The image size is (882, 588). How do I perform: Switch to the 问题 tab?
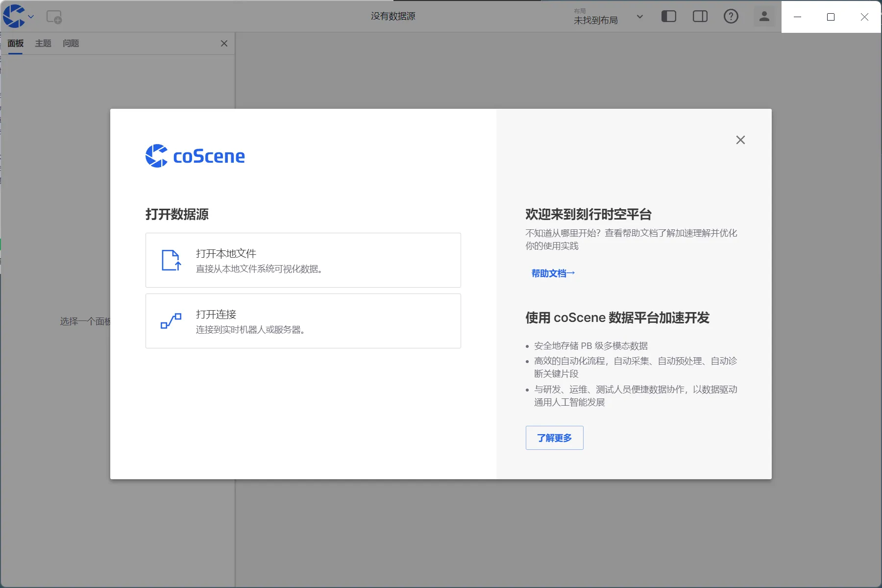click(71, 44)
